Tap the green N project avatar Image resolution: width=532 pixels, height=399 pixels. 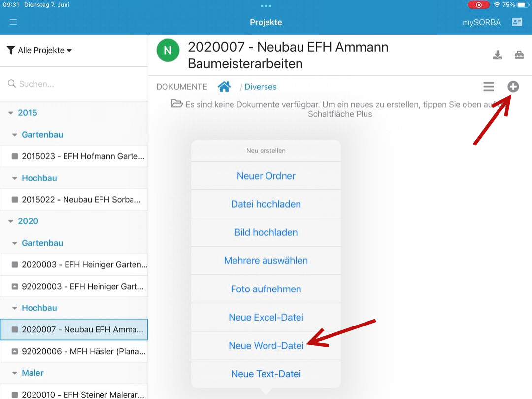coord(168,50)
